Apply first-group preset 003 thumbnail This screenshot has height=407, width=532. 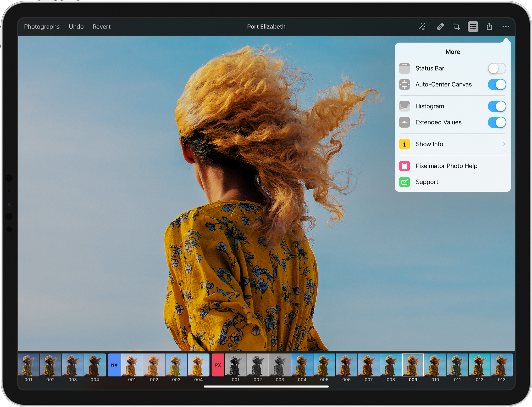pos(73,365)
